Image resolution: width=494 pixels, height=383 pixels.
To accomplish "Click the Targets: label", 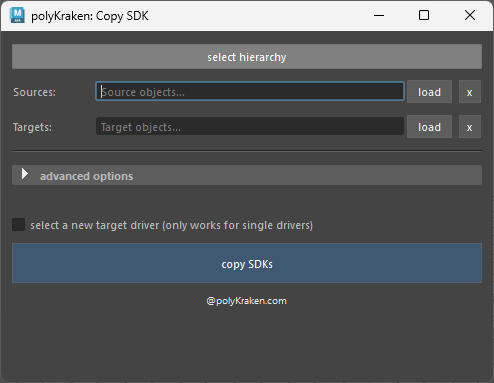I will pyautogui.click(x=32, y=127).
